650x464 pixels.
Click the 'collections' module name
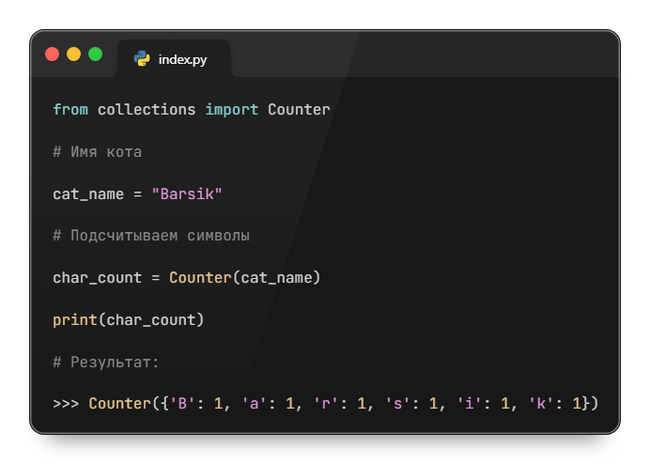[x=146, y=109]
